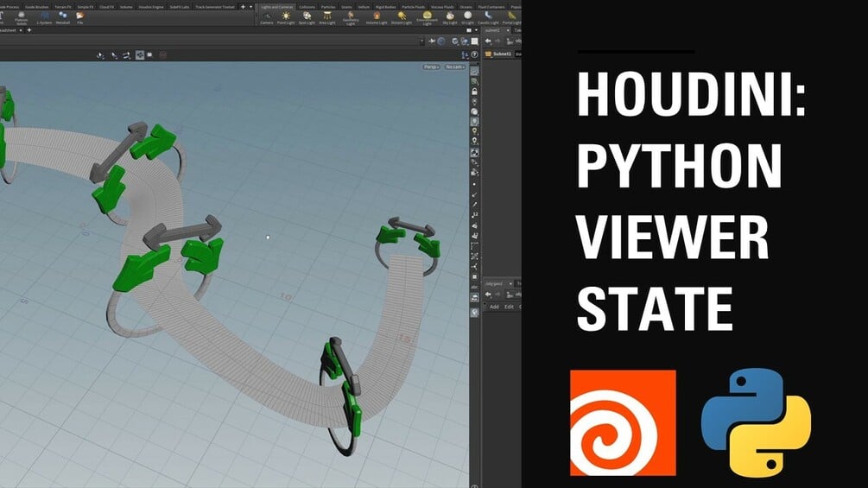
Task: Select the File shelf tool
Action: (80, 18)
